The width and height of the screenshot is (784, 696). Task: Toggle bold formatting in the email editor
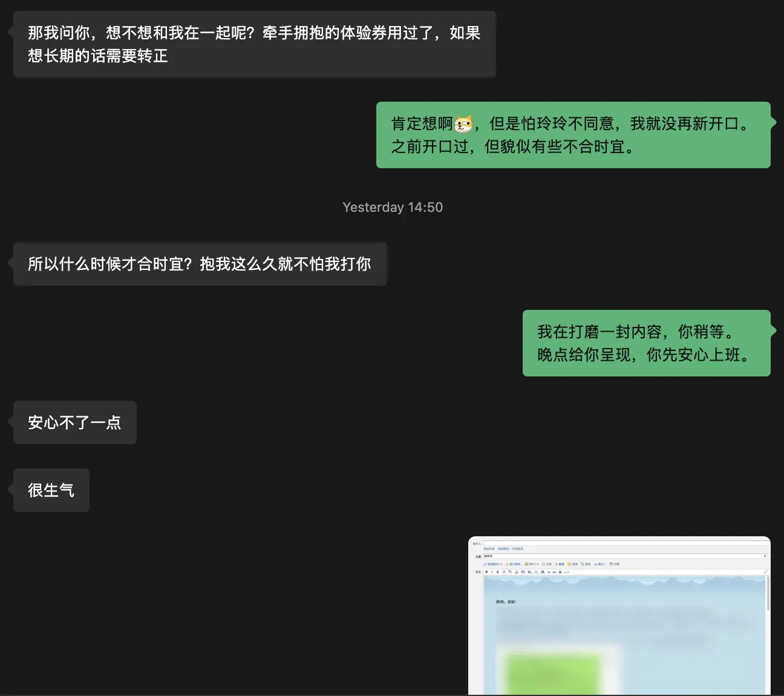(x=486, y=572)
